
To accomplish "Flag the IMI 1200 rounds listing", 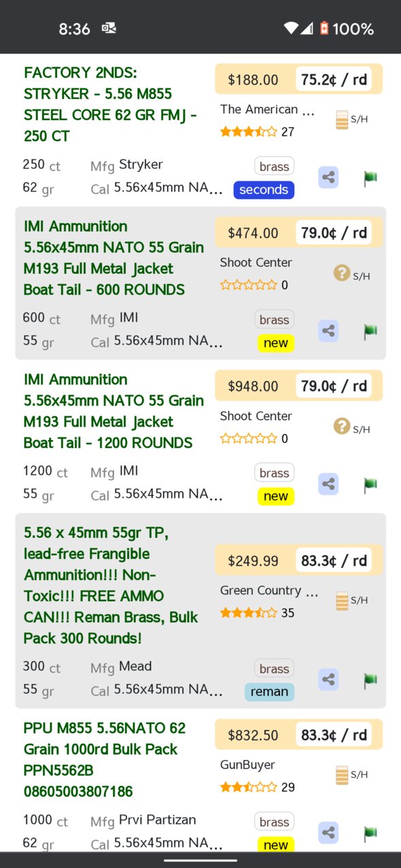I will click(x=370, y=484).
